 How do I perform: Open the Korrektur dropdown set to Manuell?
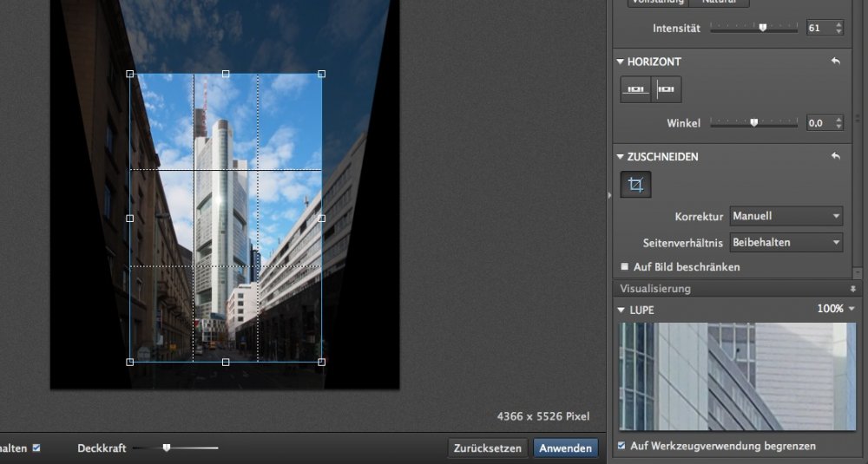tap(786, 216)
